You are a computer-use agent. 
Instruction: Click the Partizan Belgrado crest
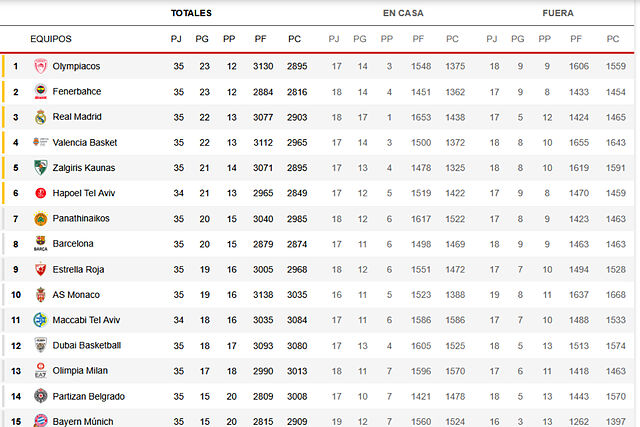point(40,395)
